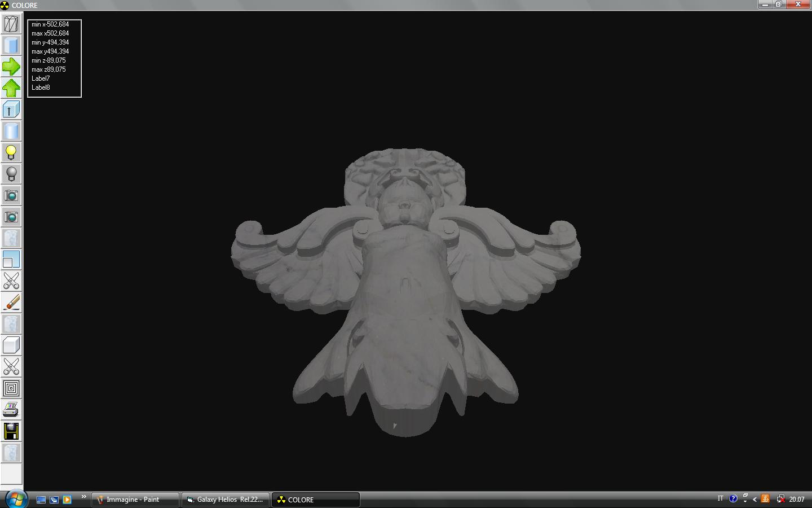Click the green up arrow icon

tap(11, 88)
